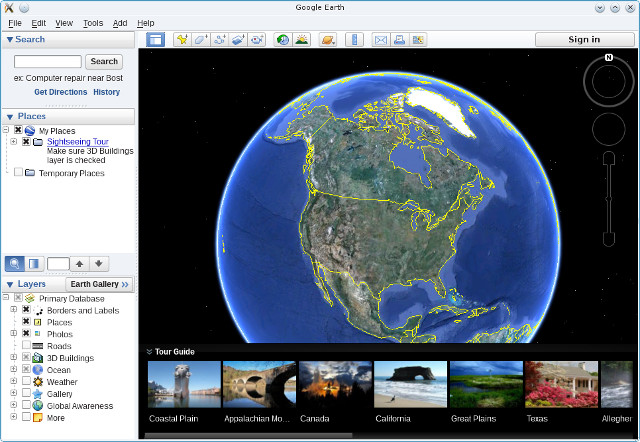Toggle the Ocean layer checkbox
Image resolution: width=640 pixels, height=442 pixels.
(26, 369)
